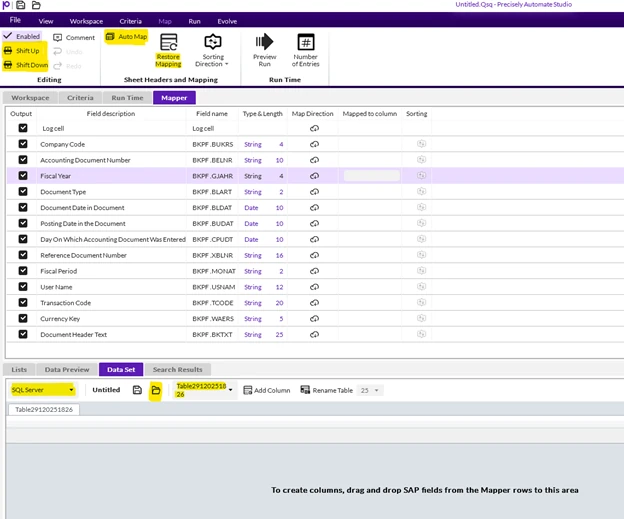Click the Shift Up button

[x=24, y=51]
